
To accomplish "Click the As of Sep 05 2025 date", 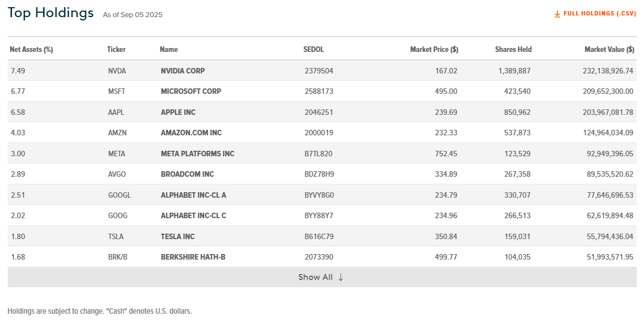I will (x=132, y=15).
